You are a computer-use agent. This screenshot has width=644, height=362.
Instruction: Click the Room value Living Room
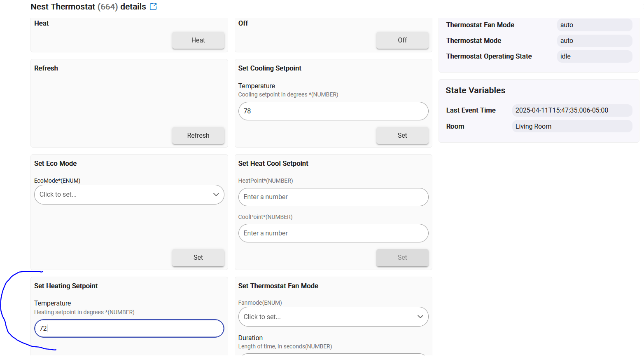(572, 126)
